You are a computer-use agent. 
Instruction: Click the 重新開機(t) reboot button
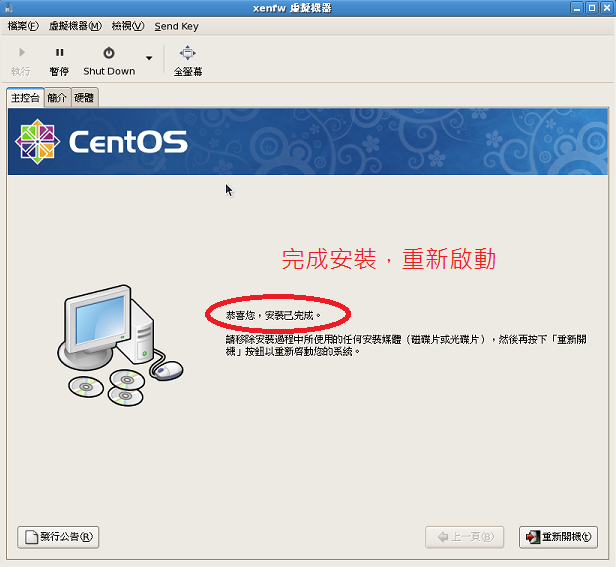point(558,537)
